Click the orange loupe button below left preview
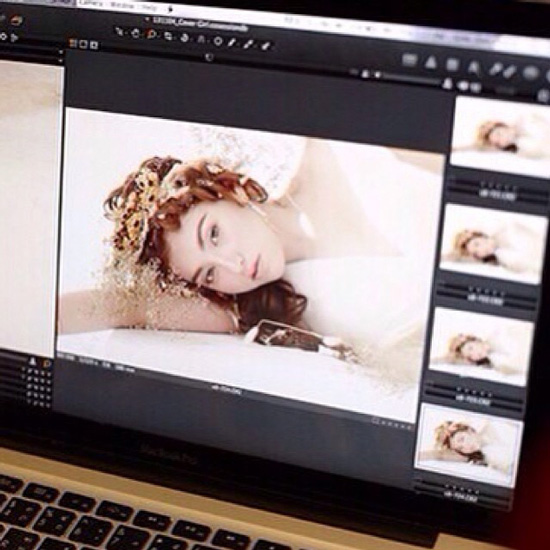 point(46,363)
